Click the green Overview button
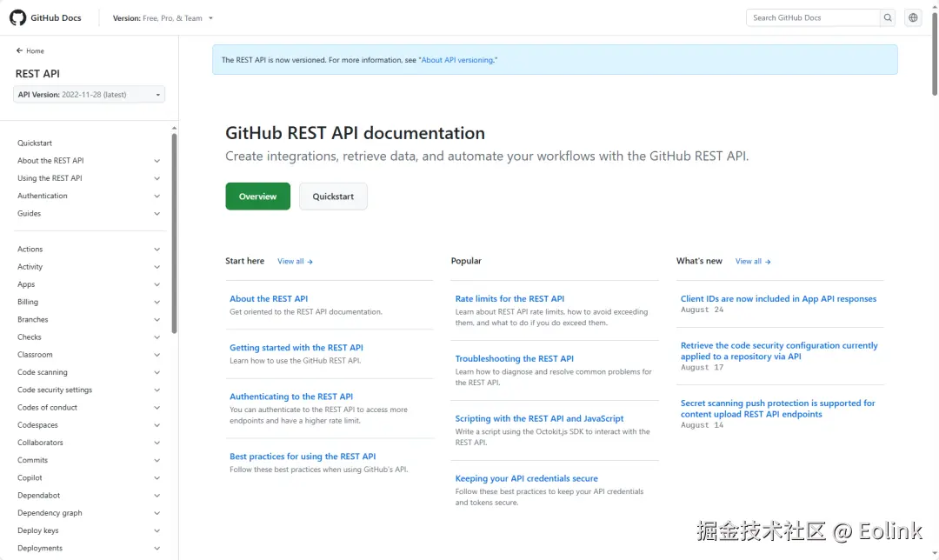939x560 pixels. coord(257,197)
